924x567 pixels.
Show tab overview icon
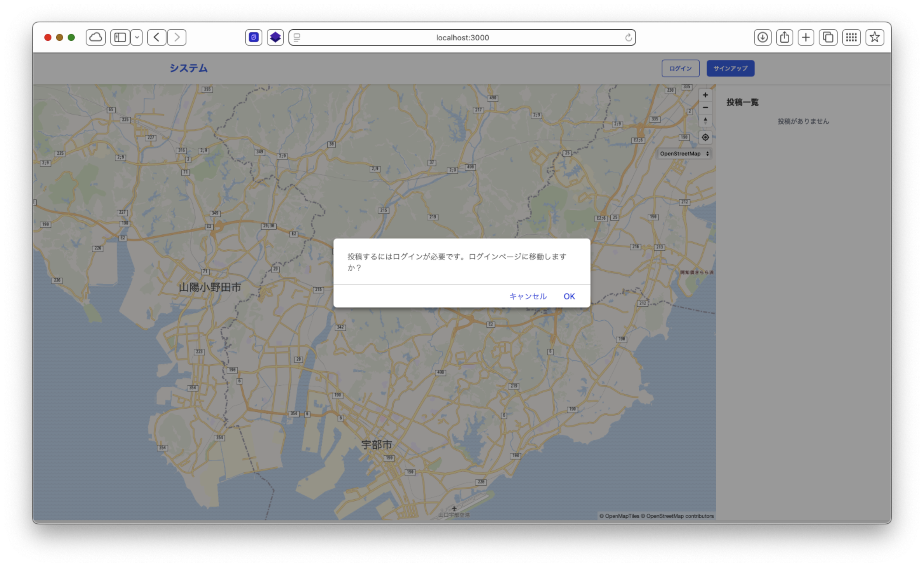point(828,37)
